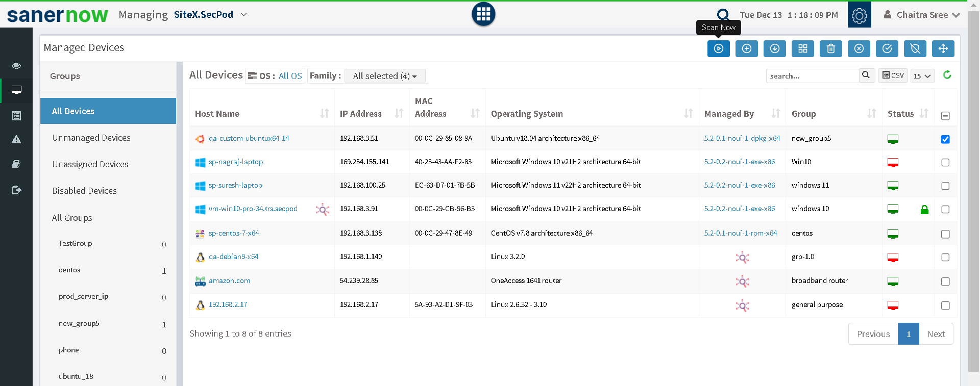Open the vm-win10-pro-34.trs.secpod host link
This screenshot has height=386, width=980.
[x=253, y=209]
